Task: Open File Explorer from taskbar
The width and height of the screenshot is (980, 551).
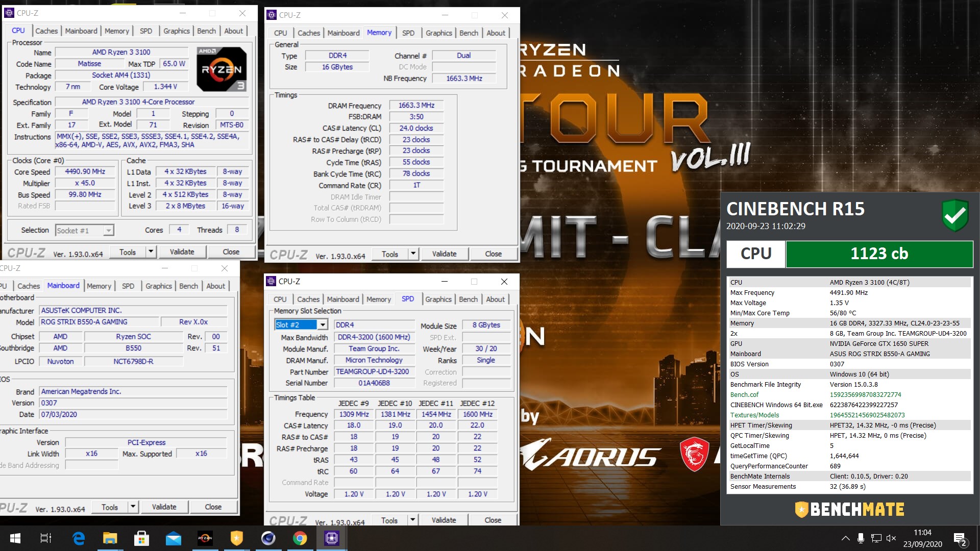Action: click(x=110, y=538)
